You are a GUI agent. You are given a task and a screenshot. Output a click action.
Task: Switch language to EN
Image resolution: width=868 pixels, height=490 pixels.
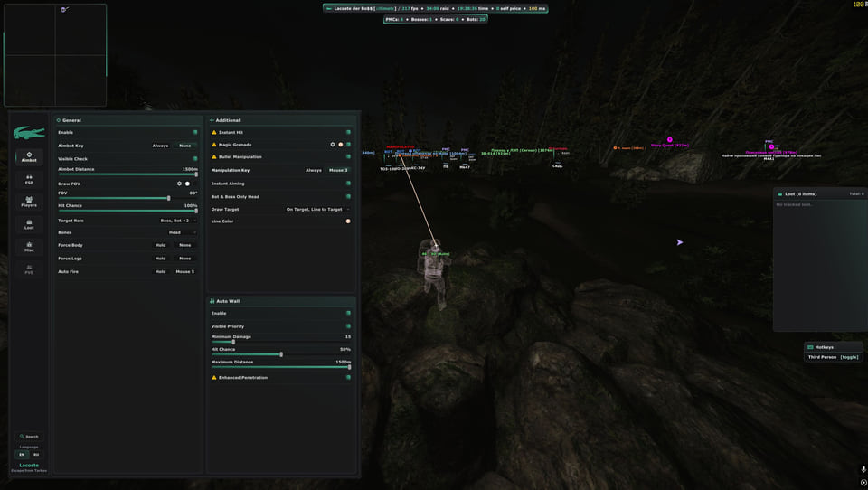22,455
